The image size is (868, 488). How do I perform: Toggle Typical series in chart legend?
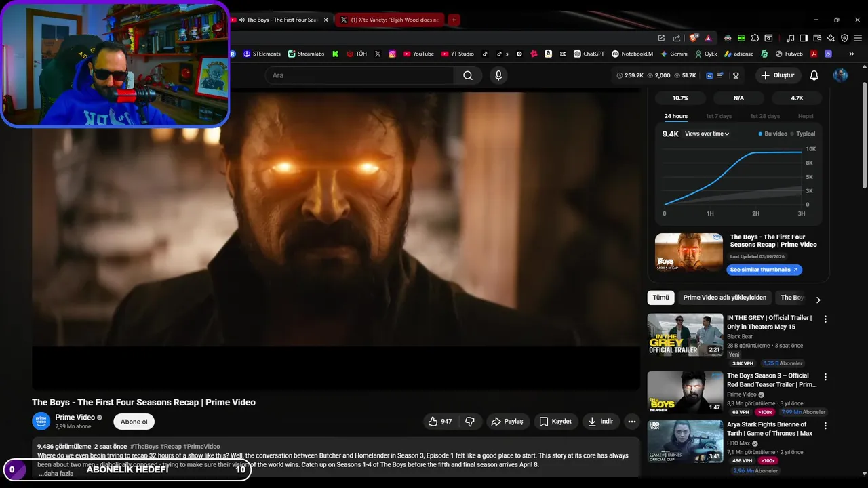pos(803,134)
